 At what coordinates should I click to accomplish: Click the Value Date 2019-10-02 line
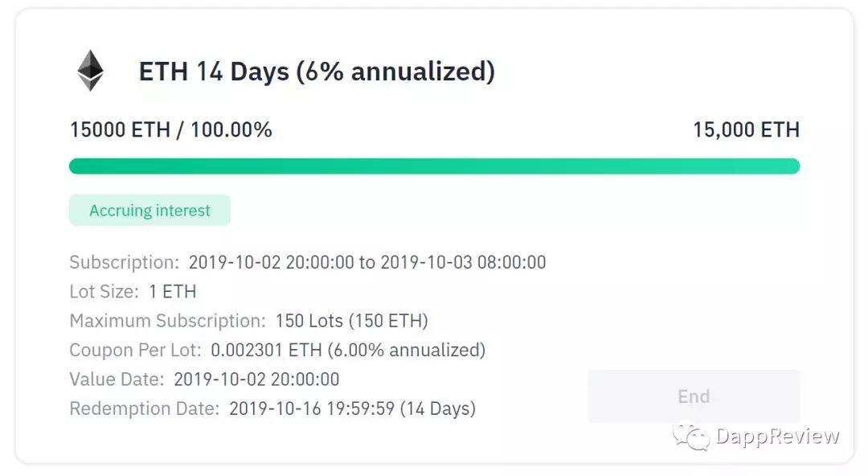tap(204, 380)
